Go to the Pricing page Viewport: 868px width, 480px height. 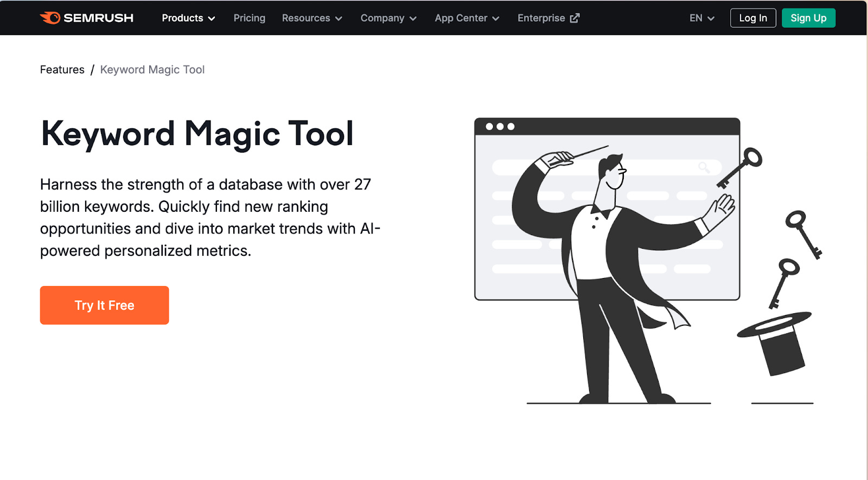(x=250, y=18)
